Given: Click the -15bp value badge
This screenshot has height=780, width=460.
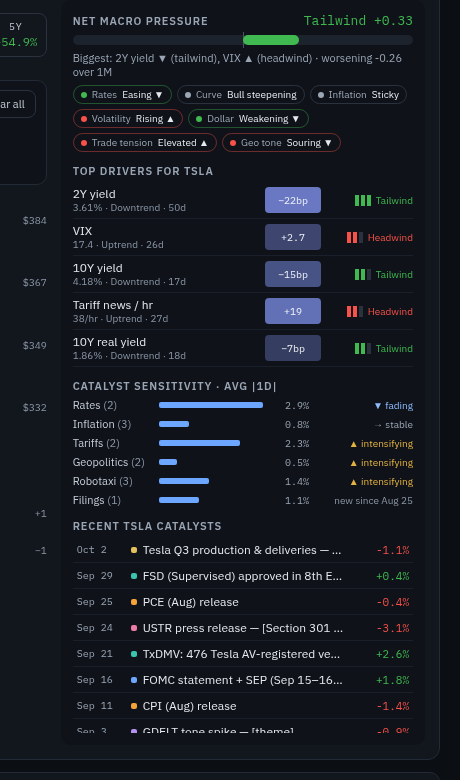Looking at the screenshot, I should coord(293,274).
